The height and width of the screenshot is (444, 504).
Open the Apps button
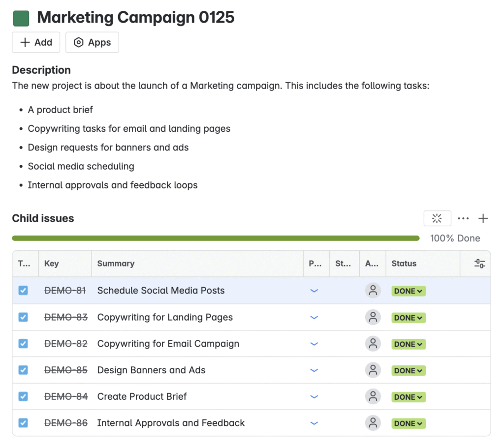tap(92, 42)
